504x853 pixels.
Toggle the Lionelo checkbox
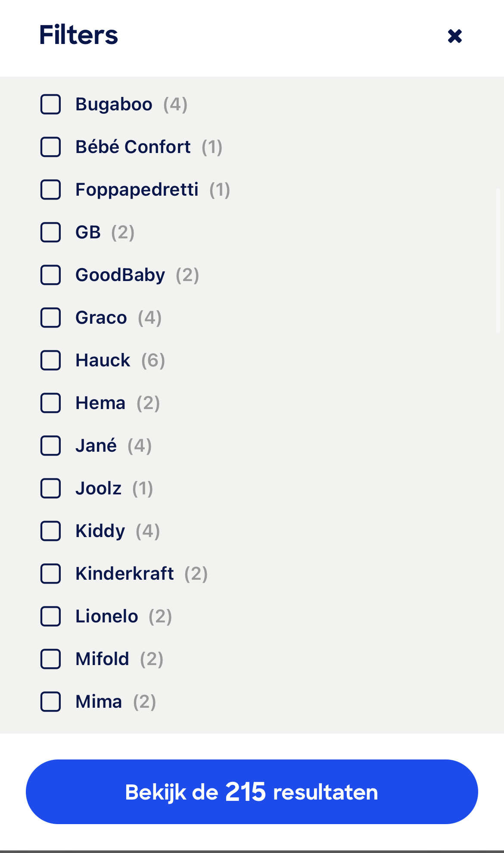[x=51, y=616]
